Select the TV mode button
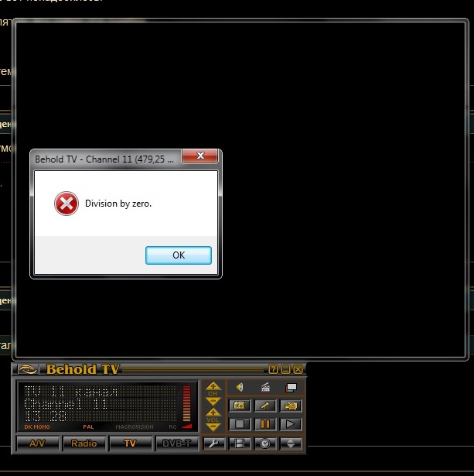This screenshot has height=476, width=474. pos(130,443)
